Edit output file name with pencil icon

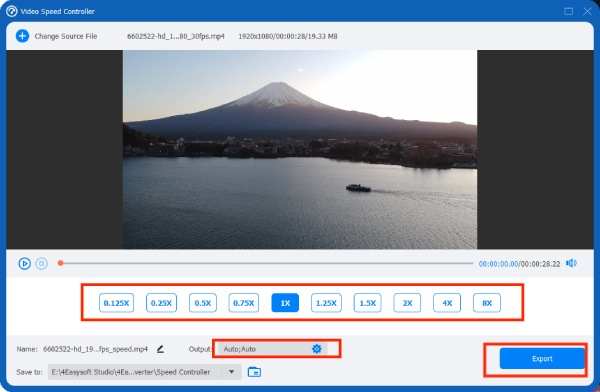[160, 349]
